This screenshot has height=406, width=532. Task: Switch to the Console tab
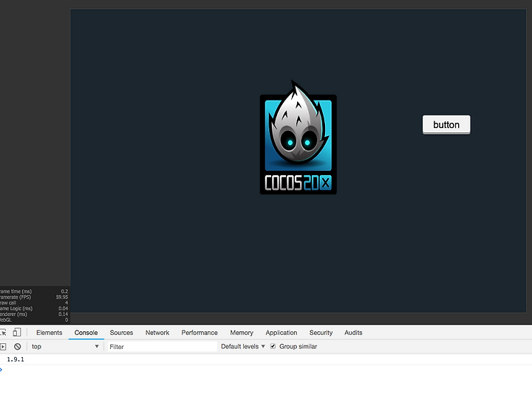coord(86,333)
